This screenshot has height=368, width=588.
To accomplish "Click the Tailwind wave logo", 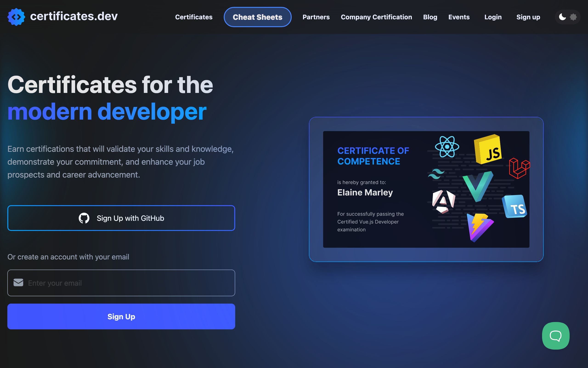I will 436,174.
